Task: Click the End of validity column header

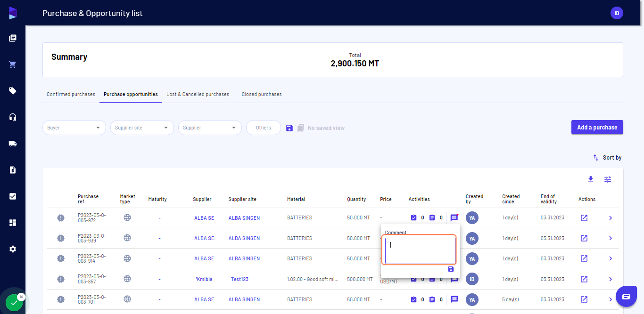Action: [549, 199]
